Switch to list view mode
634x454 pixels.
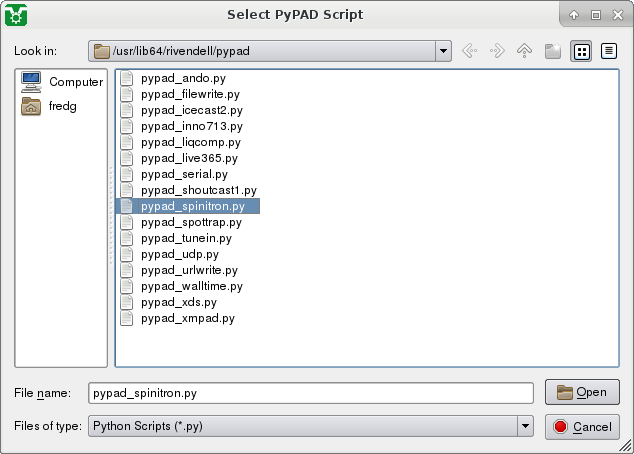pyautogui.click(x=581, y=51)
